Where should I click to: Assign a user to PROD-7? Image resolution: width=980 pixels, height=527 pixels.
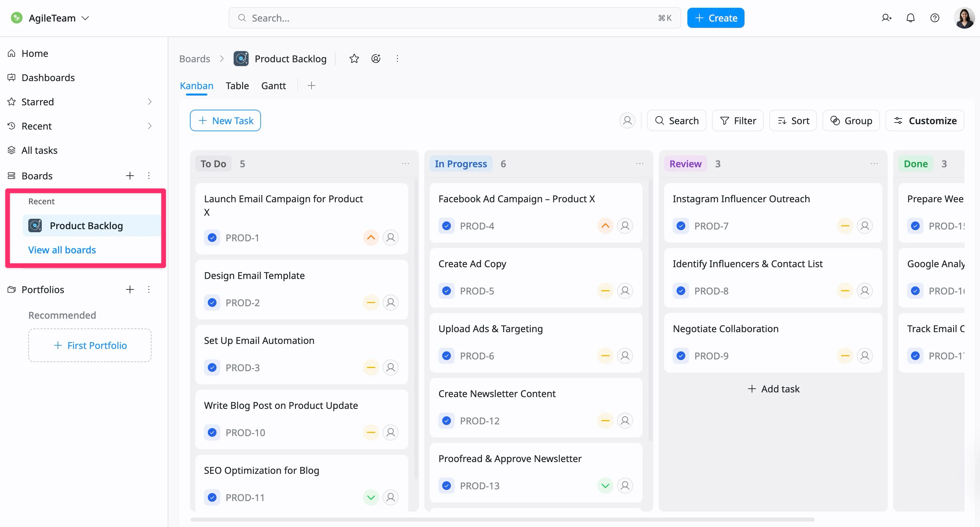(x=865, y=226)
